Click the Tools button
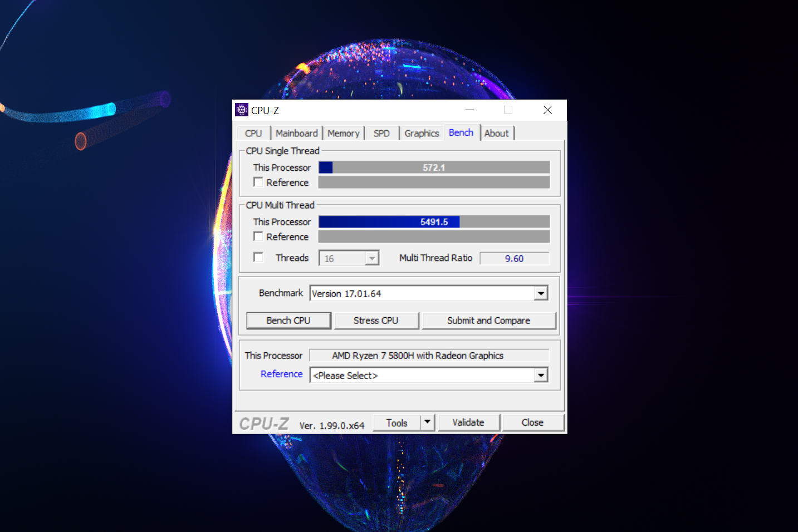The width and height of the screenshot is (798, 532). click(396, 422)
